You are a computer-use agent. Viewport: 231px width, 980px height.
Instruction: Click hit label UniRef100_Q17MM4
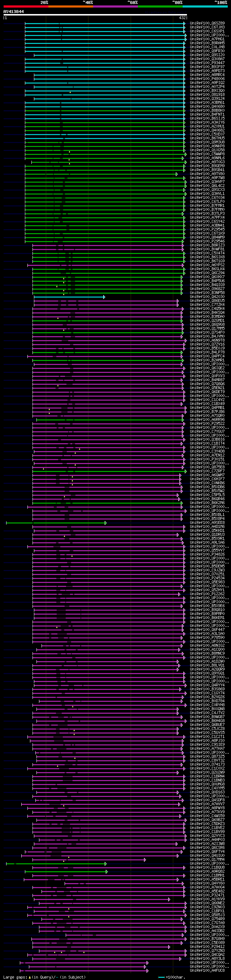click(208, 859)
